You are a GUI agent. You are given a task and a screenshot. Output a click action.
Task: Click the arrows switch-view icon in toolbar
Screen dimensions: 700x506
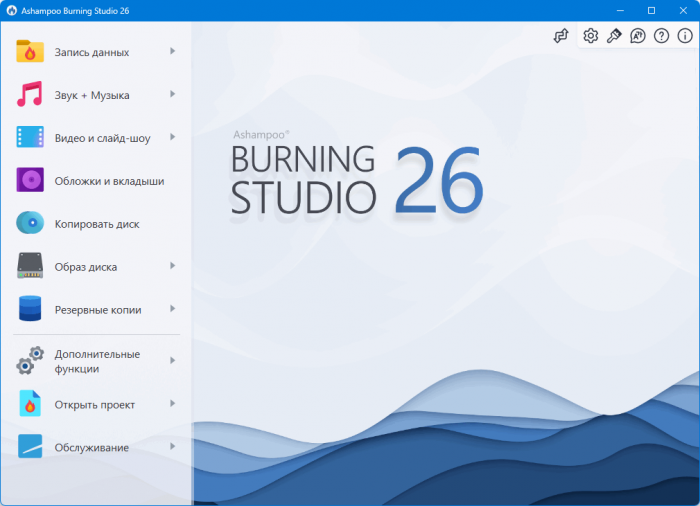tap(561, 36)
